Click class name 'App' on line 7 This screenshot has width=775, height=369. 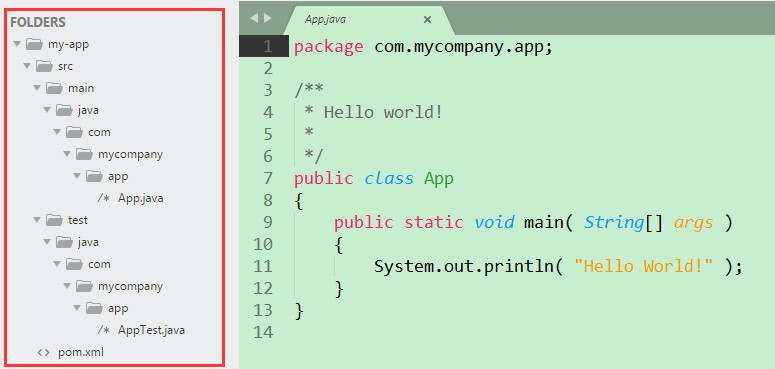pyautogui.click(x=439, y=179)
